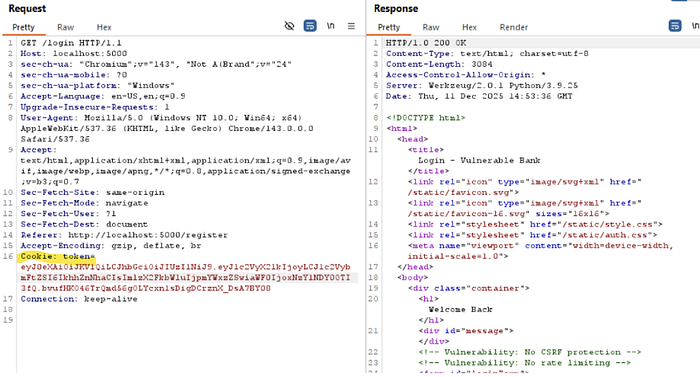Click the 'Login - Vulnerable Bank' title text
The height and width of the screenshot is (377, 700).
(479, 160)
